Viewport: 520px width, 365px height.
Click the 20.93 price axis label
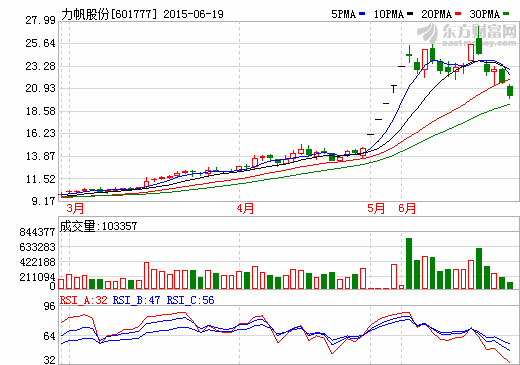pyautogui.click(x=40, y=88)
